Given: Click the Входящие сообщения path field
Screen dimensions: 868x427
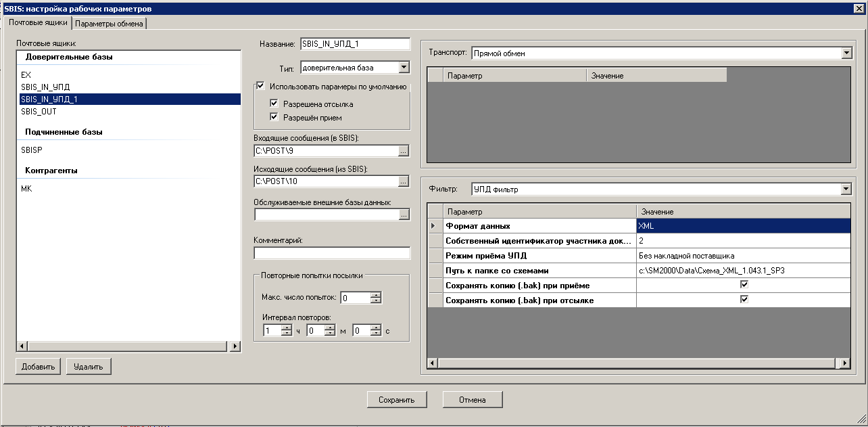Looking at the screenshot, I should 326,151.
